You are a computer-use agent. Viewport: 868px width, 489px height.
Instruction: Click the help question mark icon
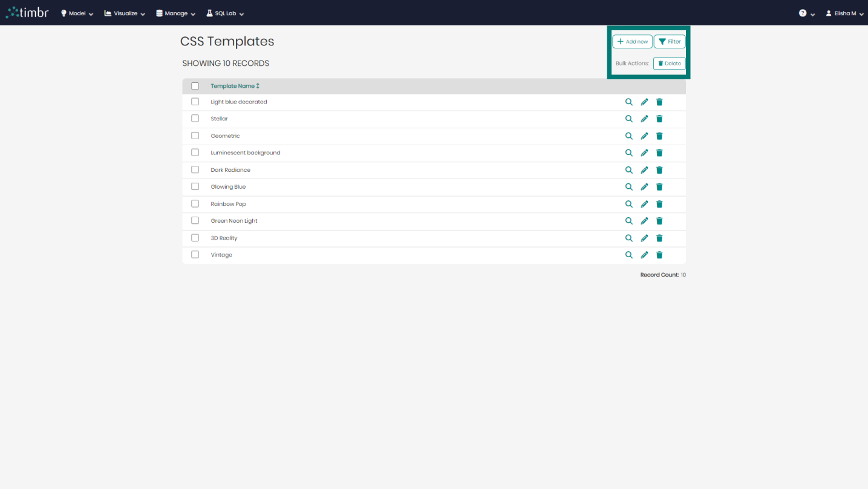pos(802,13)
